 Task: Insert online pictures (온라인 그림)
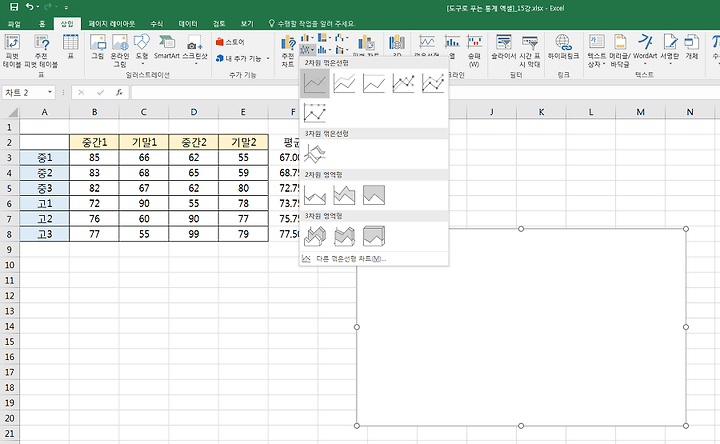coord(120,51)
